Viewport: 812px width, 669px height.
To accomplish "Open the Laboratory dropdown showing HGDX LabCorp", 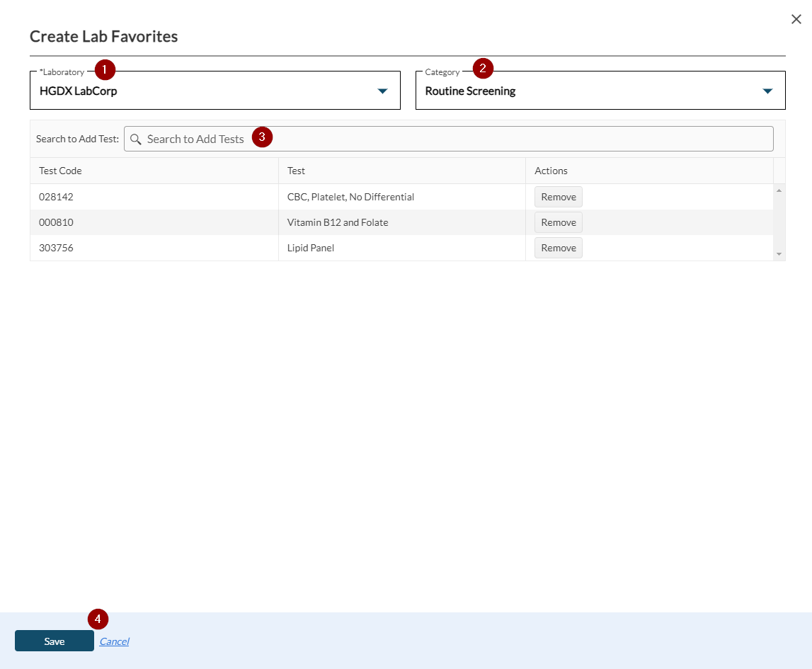I will (x=215, y=90).
